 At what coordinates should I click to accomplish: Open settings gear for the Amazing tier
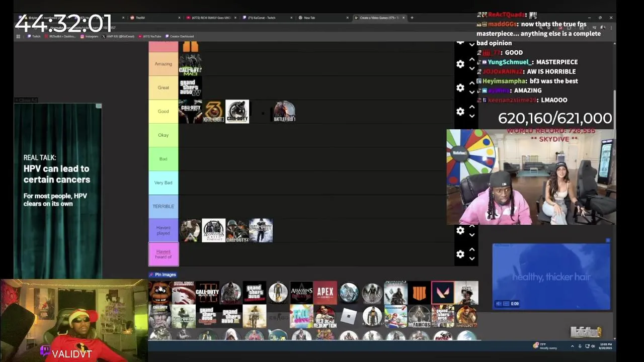[x=460, y=64]
